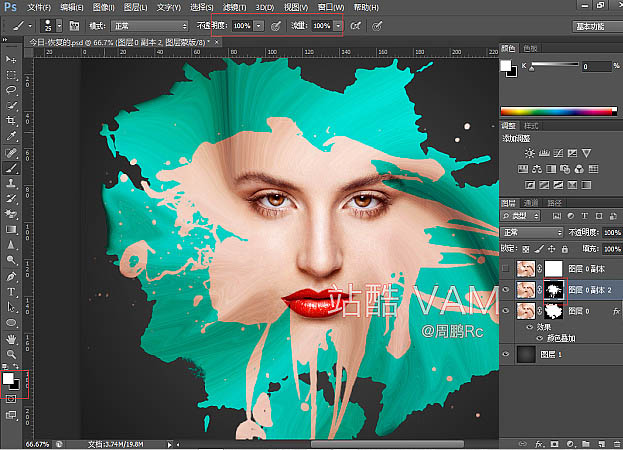
Task: Select the Eyedropper tool
Action: pyautogui.click(x=11, y=134)
